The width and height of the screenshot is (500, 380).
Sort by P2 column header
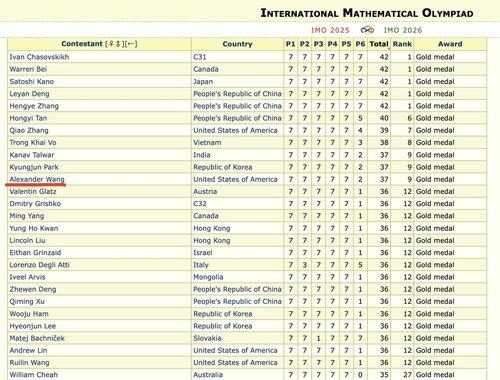point(304,44)
